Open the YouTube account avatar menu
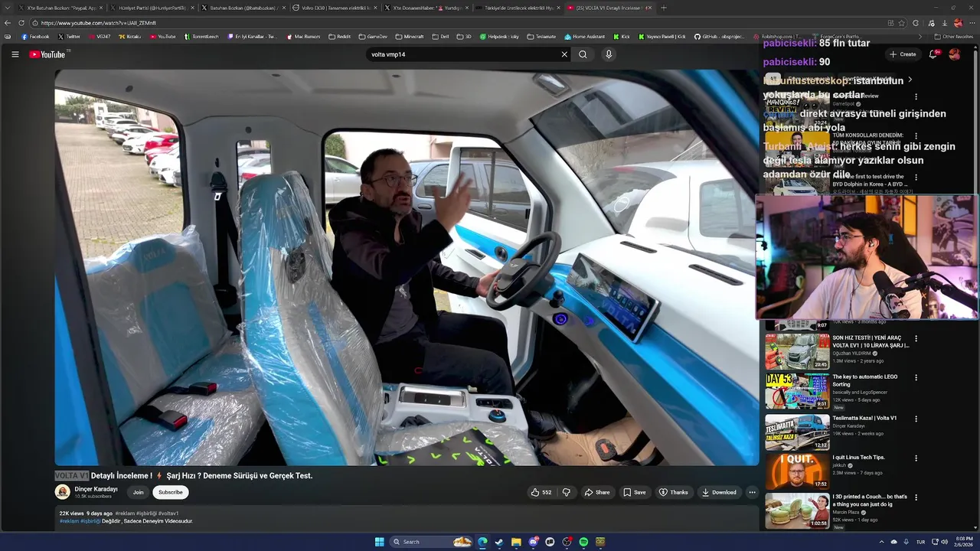 pos(955,54)
